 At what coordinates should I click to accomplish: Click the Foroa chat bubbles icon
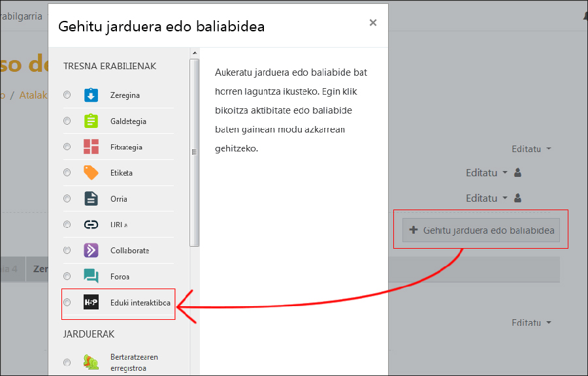click(91, 276)
